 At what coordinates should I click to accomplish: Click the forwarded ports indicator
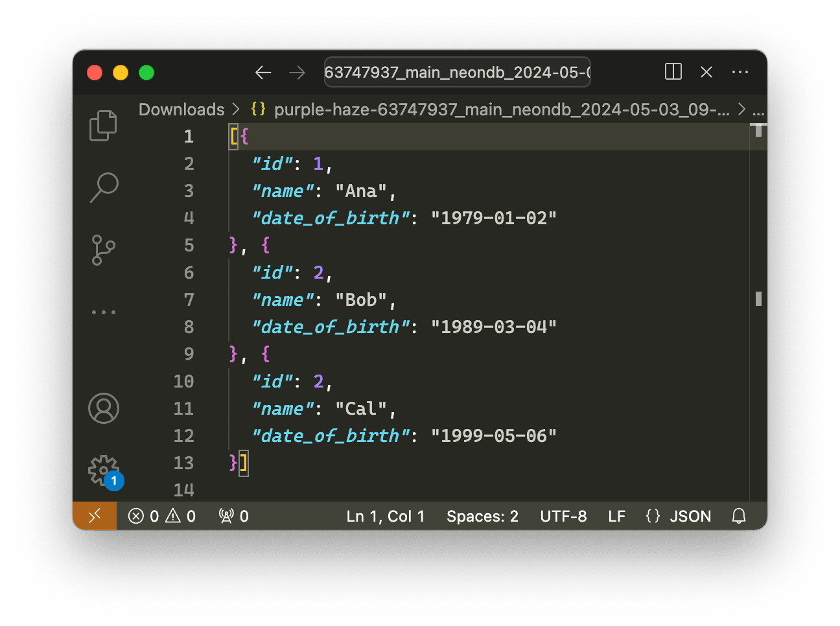(232, 516)
